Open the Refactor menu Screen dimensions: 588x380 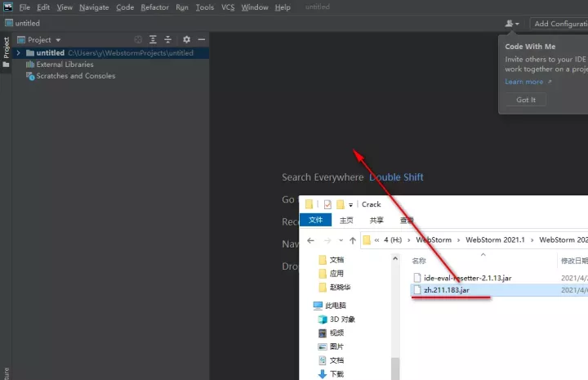pos(154,7)
